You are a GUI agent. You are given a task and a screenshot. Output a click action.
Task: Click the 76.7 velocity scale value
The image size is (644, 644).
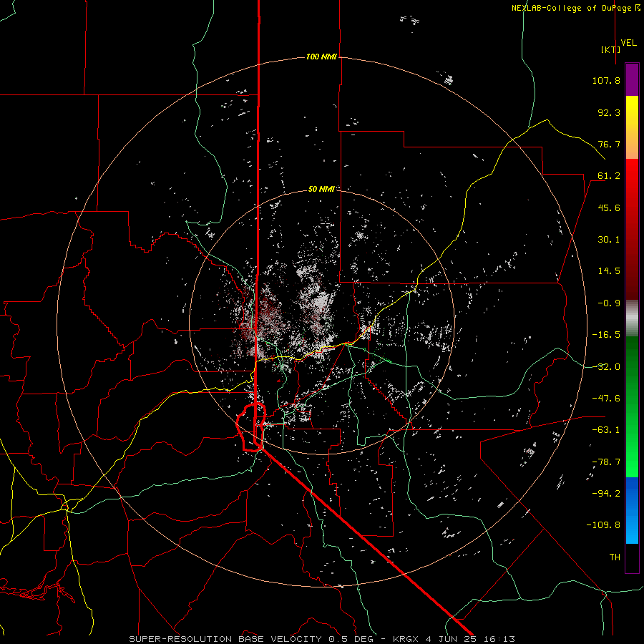609,144
